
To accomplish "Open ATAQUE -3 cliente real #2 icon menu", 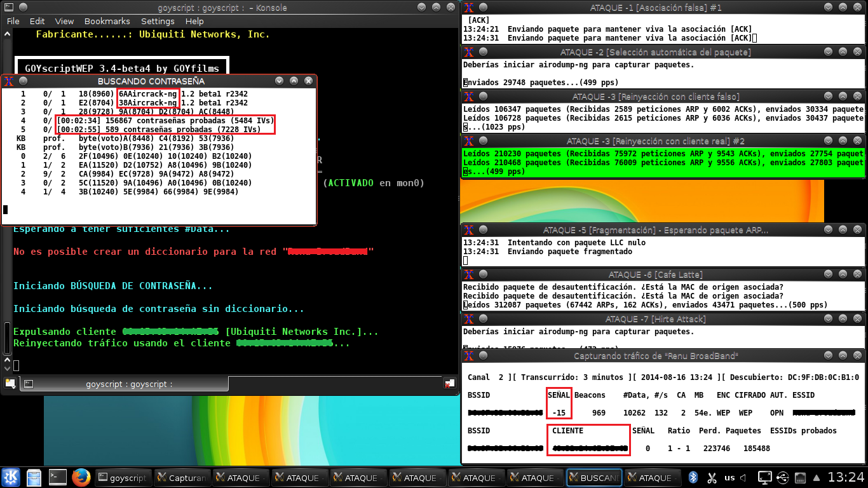I will [x=468, y=141].
